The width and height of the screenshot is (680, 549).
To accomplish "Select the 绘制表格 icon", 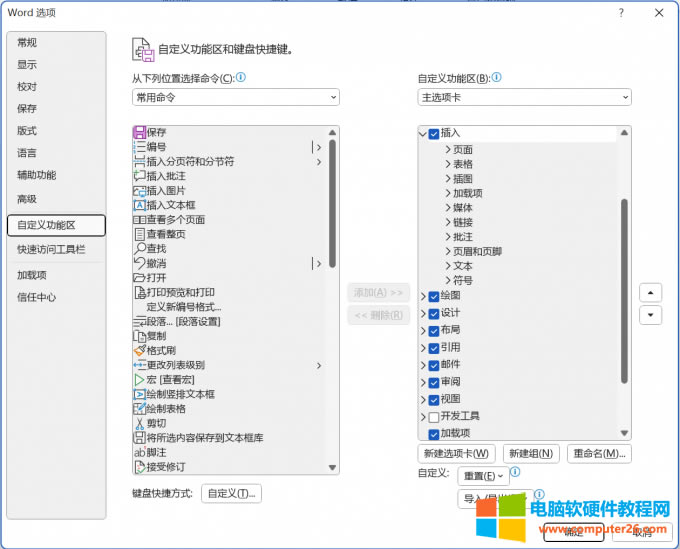I will 140,409.
